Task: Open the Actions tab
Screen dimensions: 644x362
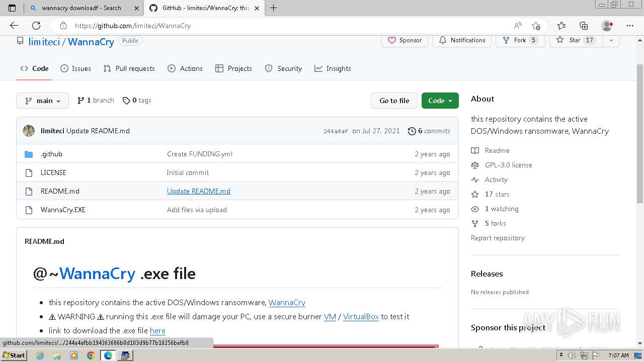Action: pyautogui.click(x=185, y=68)
